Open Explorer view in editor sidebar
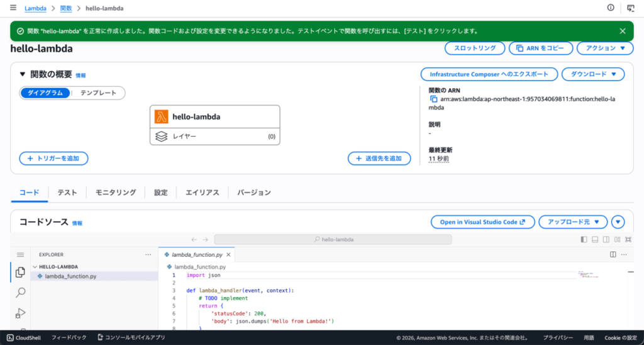Screen dimensions: 644x345 pyautogui.click(x=20, y=272)
